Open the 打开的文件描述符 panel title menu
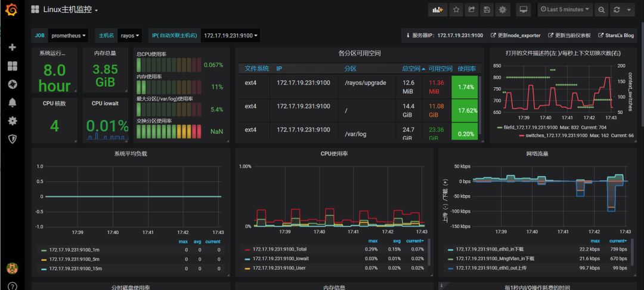 click(x=563, y=53)
